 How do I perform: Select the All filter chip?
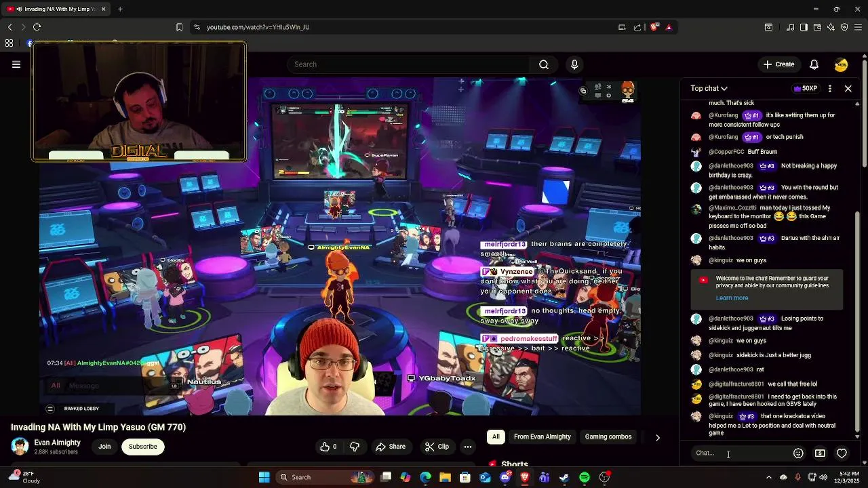(496, 436)
